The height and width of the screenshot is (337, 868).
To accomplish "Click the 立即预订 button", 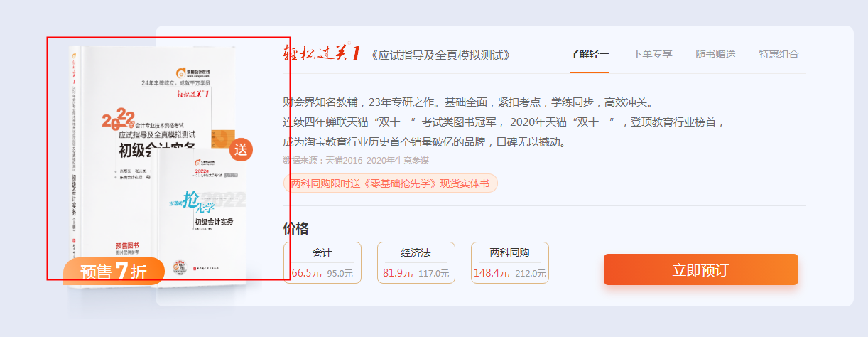I will (700, 269).
